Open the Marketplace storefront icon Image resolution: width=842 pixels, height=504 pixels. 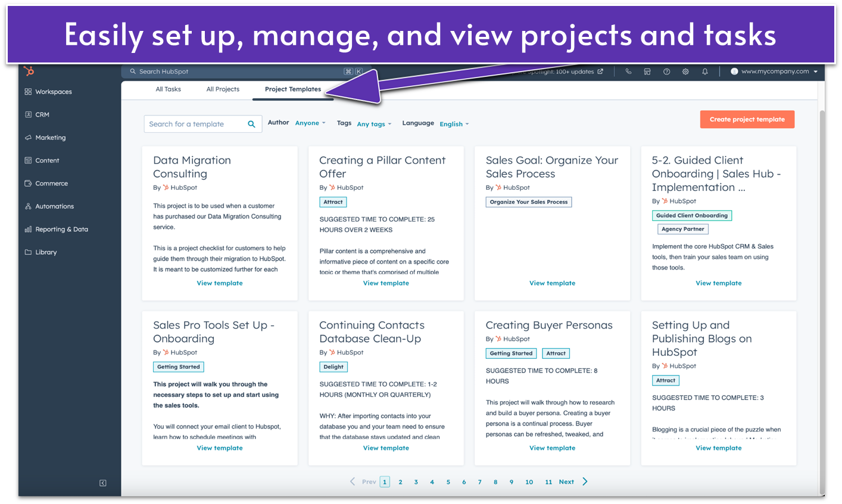(647, 71)
